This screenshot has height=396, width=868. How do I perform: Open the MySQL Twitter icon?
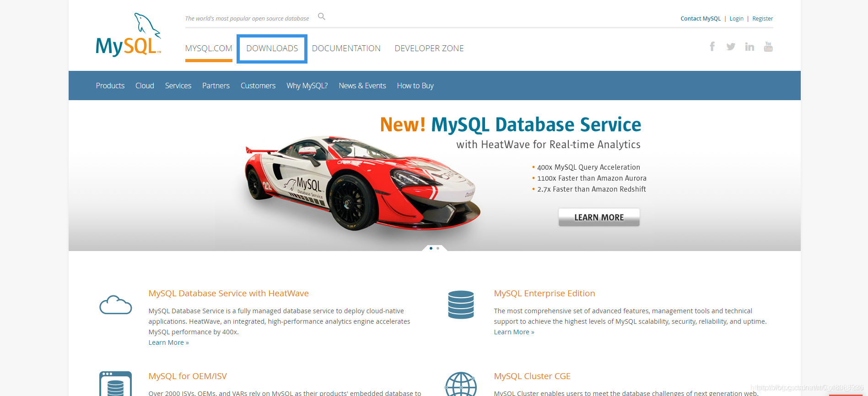tap(731, 47)
